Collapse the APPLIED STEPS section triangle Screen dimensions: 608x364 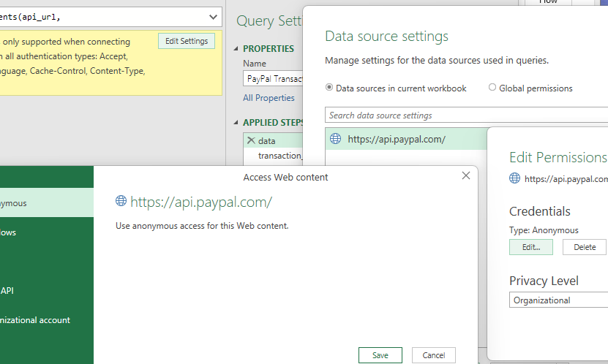coord(236,122)
